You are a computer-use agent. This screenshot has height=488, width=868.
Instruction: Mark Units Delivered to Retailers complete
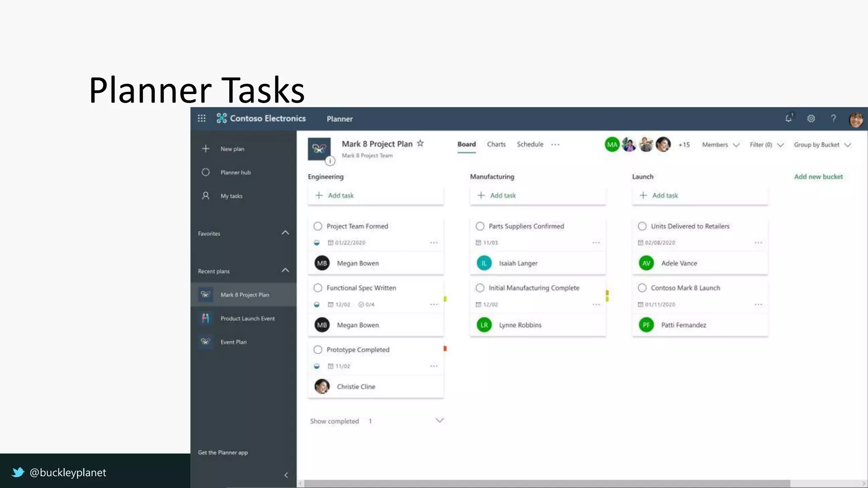[642, 226]
